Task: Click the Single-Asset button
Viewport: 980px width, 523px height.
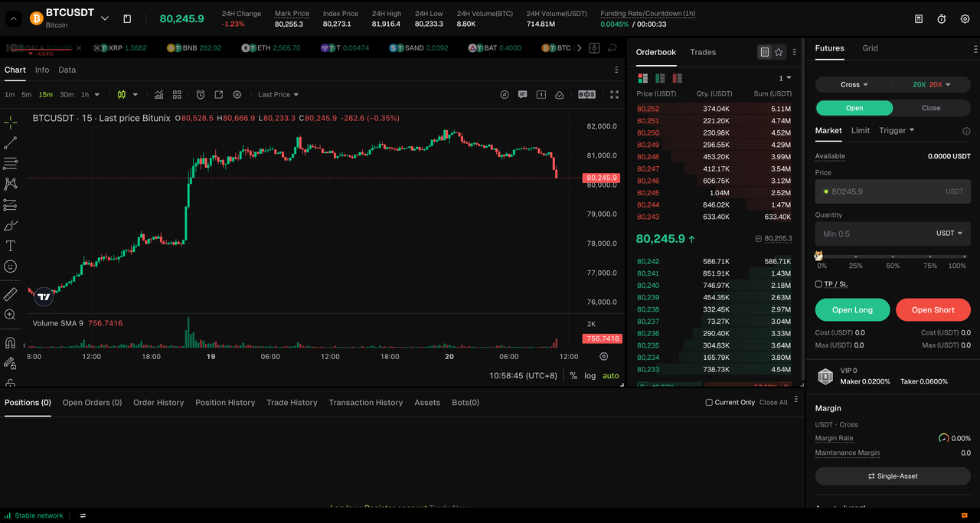Action: coord(893,476)
